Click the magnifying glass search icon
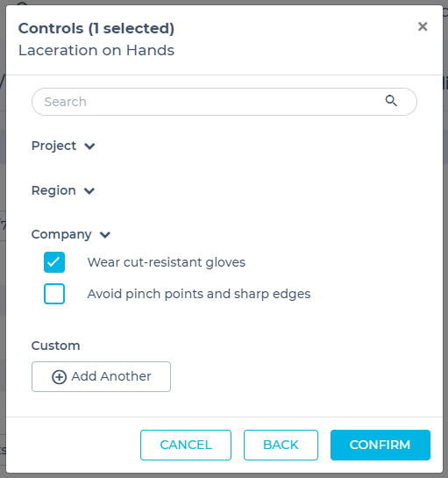448x478 pixels. (x=391, y=101)
